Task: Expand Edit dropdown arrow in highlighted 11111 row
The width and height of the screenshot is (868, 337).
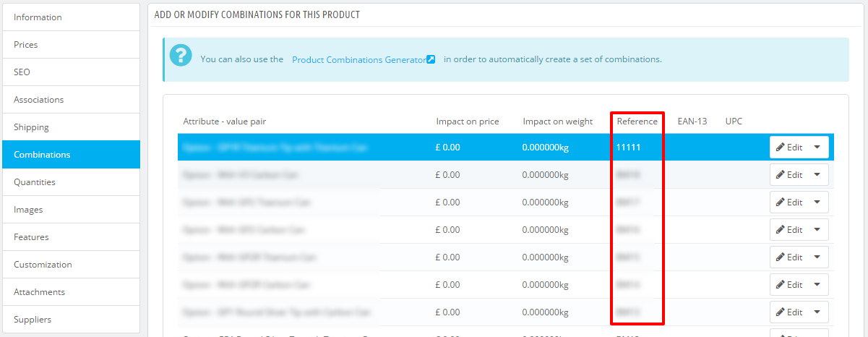Action: click(817, 147)
